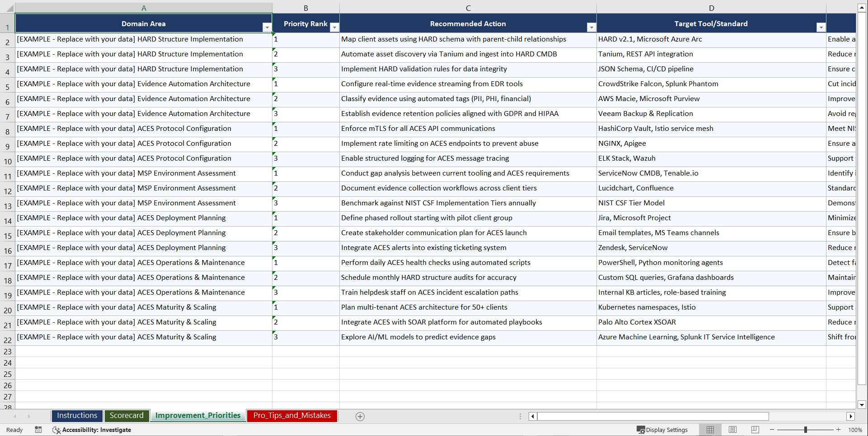Open Page Break Preview from status bar
The image size is (868, 436).
(755, 430)
